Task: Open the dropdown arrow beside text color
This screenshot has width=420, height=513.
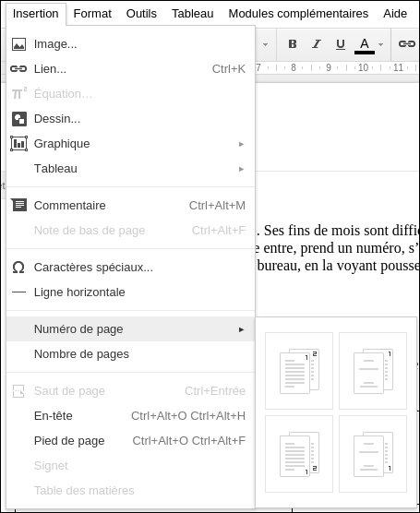Action: [380, 44]
